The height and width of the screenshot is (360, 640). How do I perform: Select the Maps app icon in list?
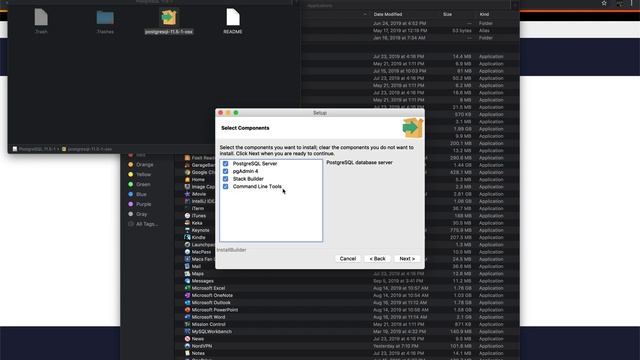[187, 273]
